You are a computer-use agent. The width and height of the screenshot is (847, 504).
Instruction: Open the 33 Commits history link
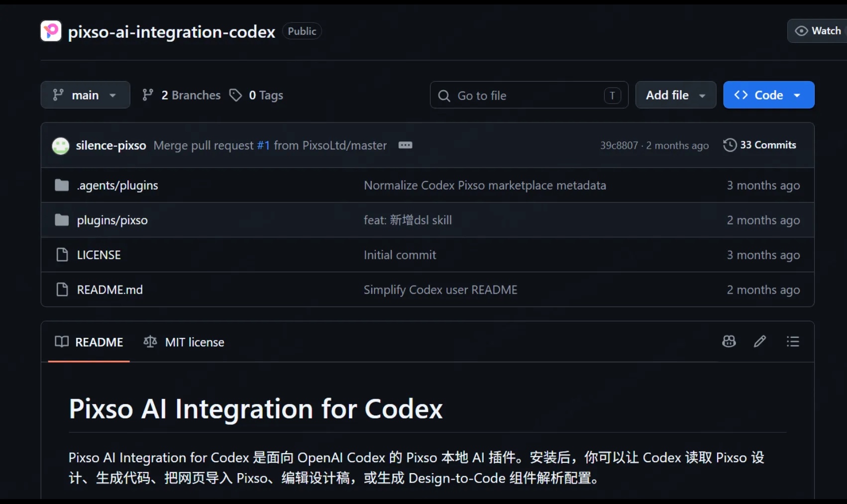coord(760,145)
